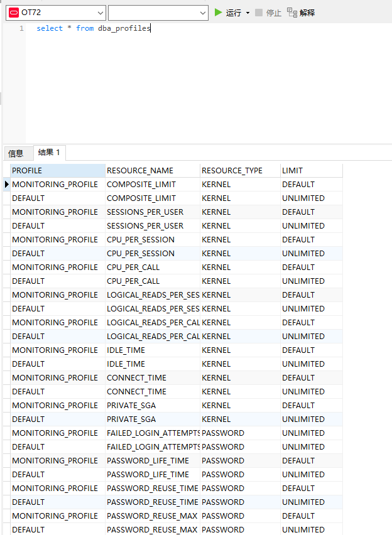
Task: Click the red Oracle connection icon
Action: click(14, 13)
